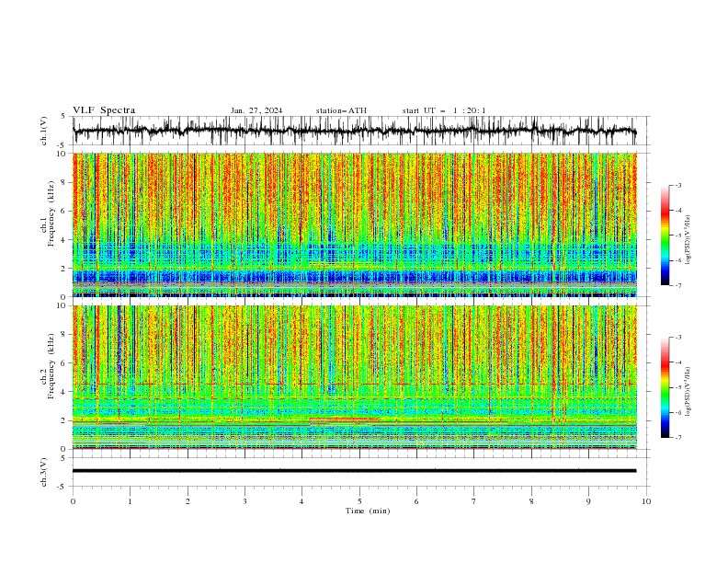Click the "start UT = 1:20:1" label
728x563 pixels.
point(444,110)
